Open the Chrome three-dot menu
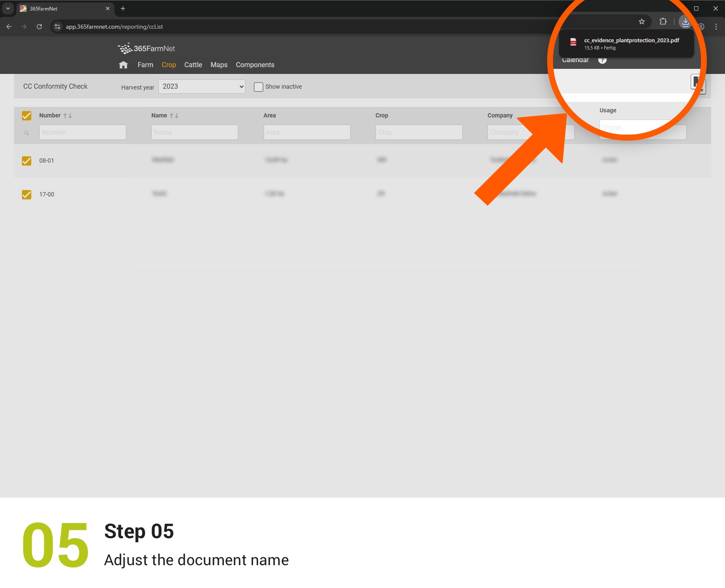This screenshot has height=588, width=725. tap(716, 27)
